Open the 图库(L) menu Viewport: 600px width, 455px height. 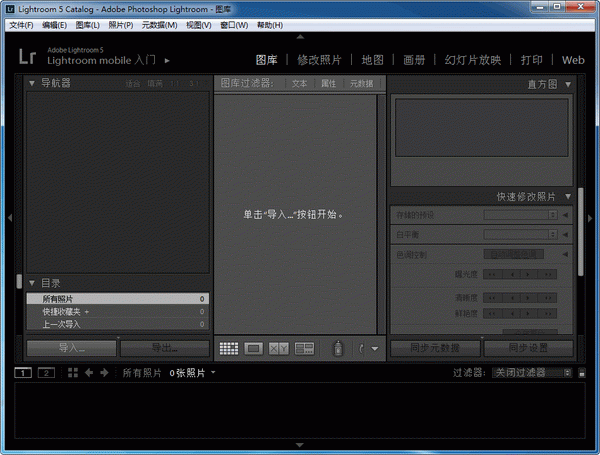[88, 25]
